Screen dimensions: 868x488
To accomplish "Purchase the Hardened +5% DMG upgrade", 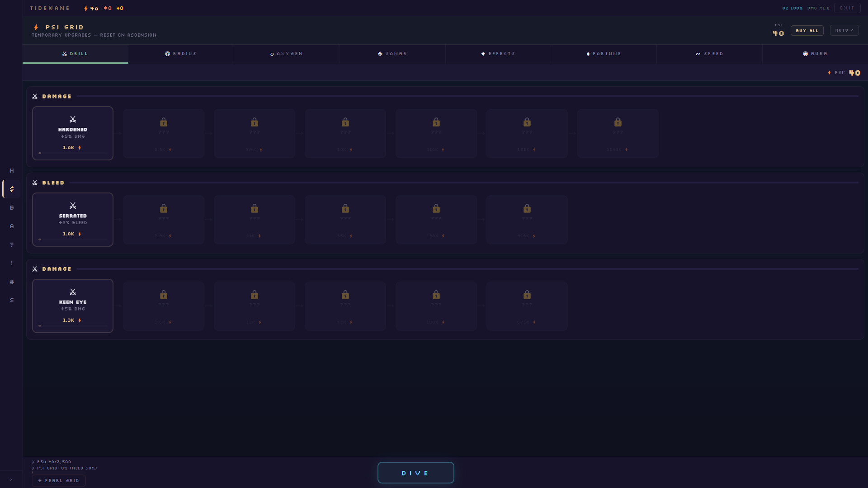I will [x=73, y=133].
